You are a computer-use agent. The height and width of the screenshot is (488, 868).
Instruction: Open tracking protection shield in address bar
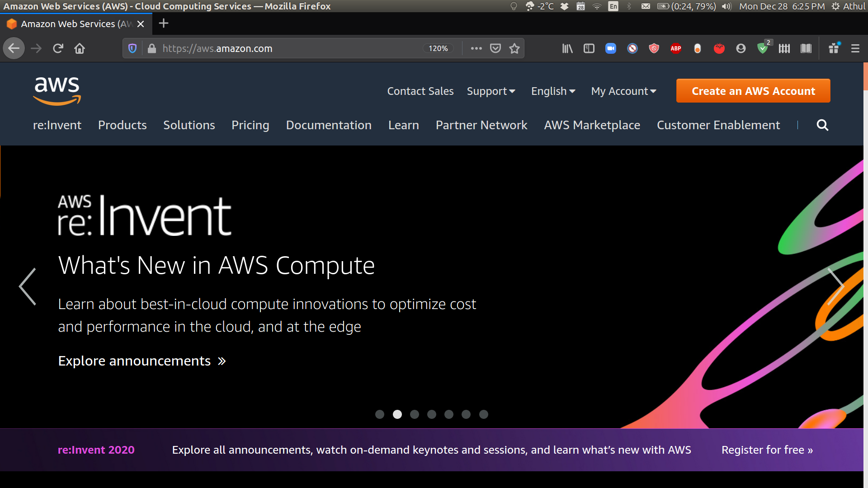click(x=132, y=48)
